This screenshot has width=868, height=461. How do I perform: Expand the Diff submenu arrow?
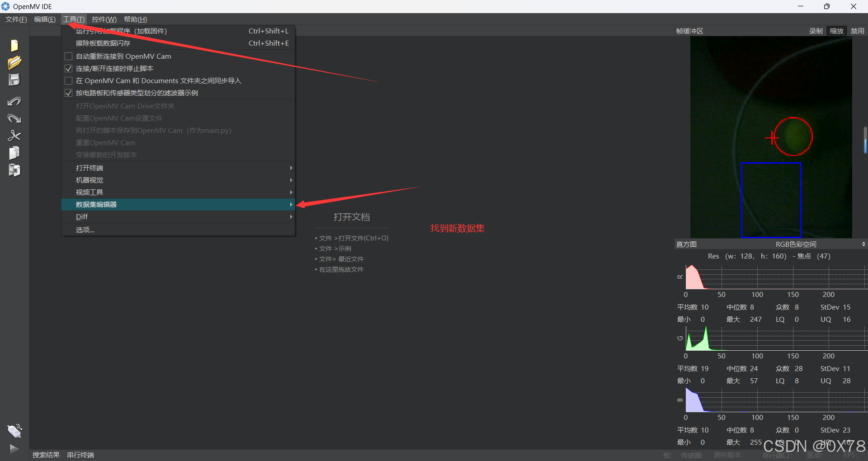(x=291, y=217)
